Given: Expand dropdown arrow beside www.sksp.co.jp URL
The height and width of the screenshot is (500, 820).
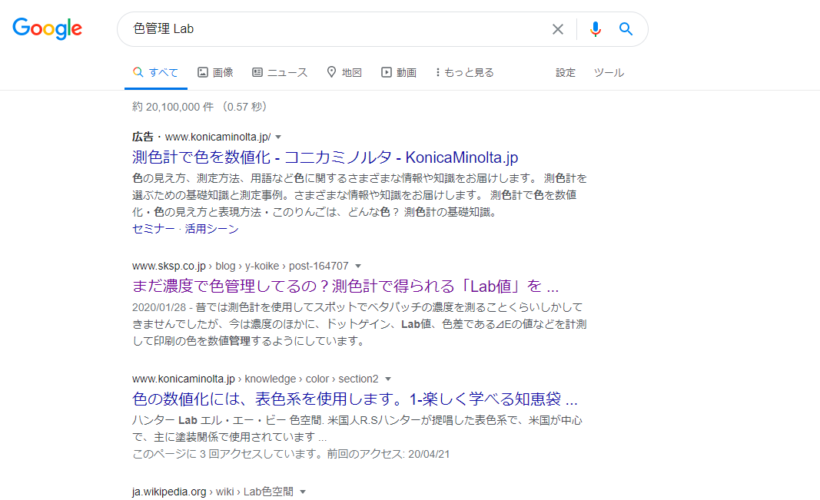Looking at the screenshot, I should pyautogui.click(x=357, y=266).
